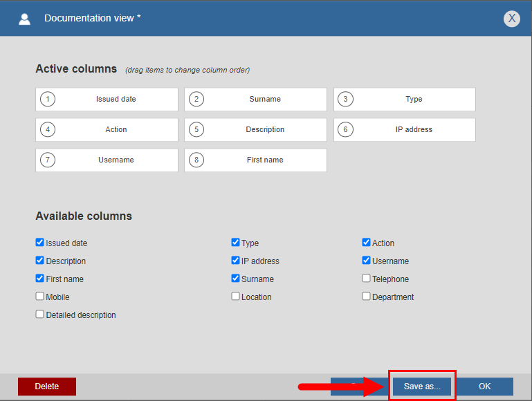This screenshot has width=532, height=401.
Task: Select the First name active column tile
Action: pyautogui.click(x=255, y=160)
